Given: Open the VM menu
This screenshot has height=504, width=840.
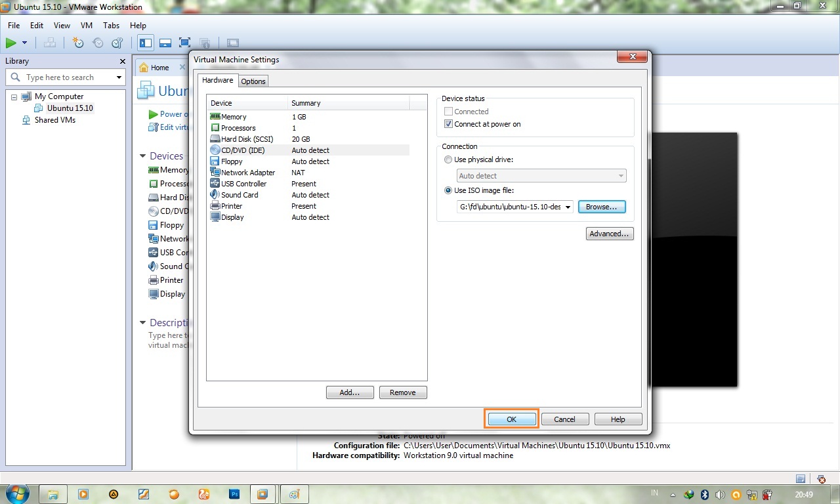Looking at the screenshot, I should [86, 25].
